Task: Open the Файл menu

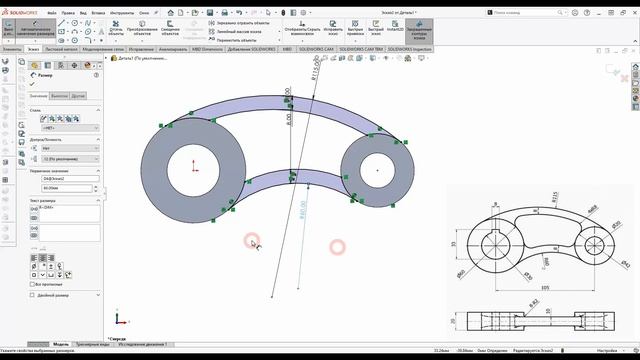Action: [x=52, y=13]
